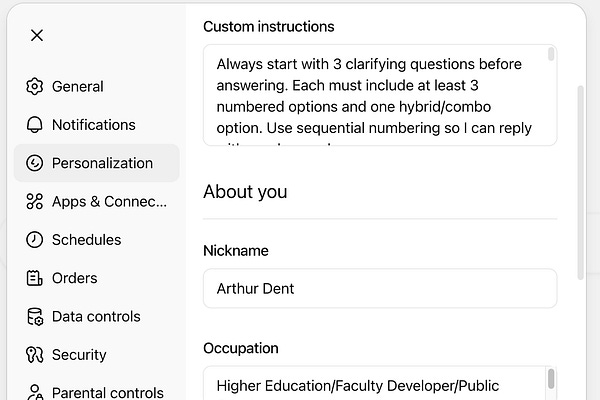Click the Parental controls person icon
This screenshot has width=600, height=400.
pyautogui.click(x=35, y=392)
